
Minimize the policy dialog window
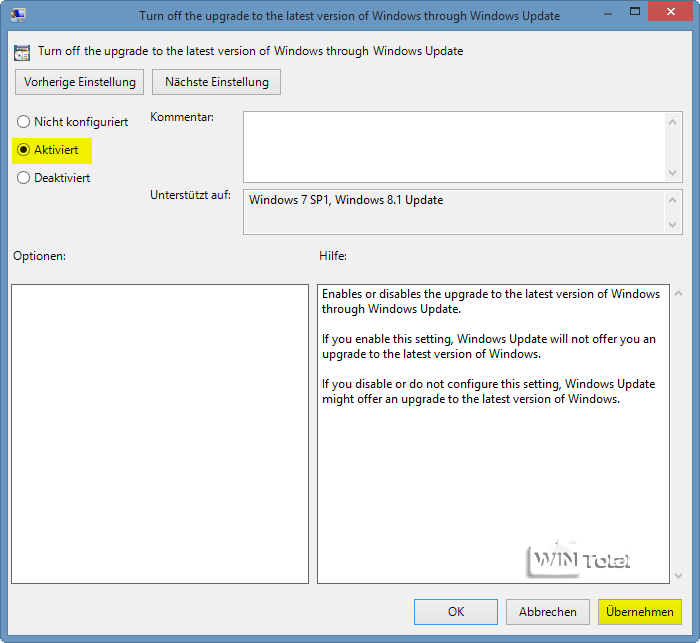coord(608,13)
